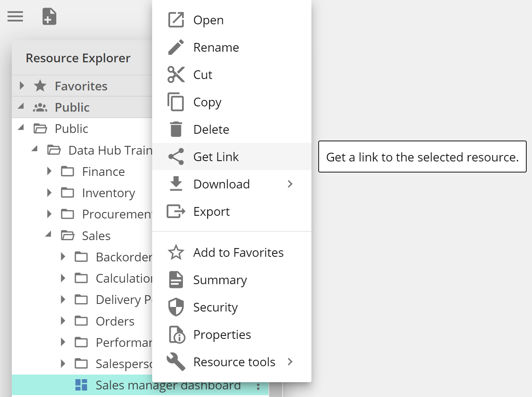Click the Copy pages icon
The width and height of the screenshot is (532, 397).
point(176,102)
